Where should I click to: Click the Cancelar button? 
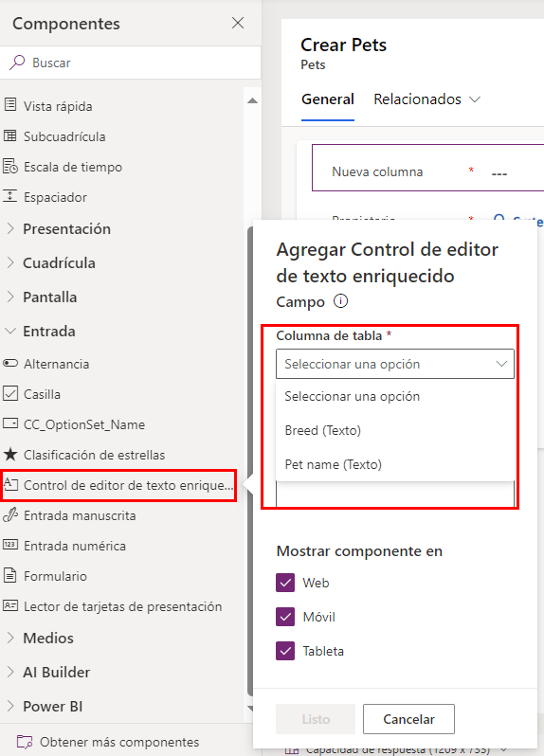point(409,719)
